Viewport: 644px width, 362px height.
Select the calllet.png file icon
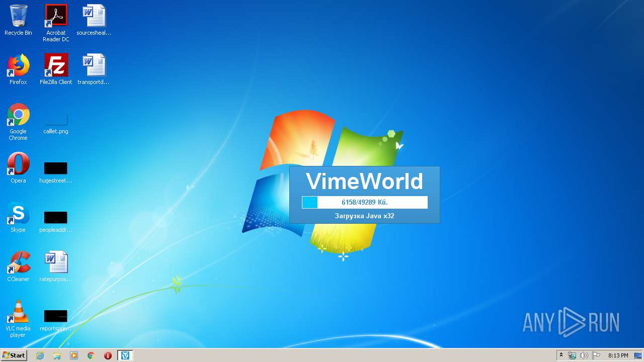point(56,123)
